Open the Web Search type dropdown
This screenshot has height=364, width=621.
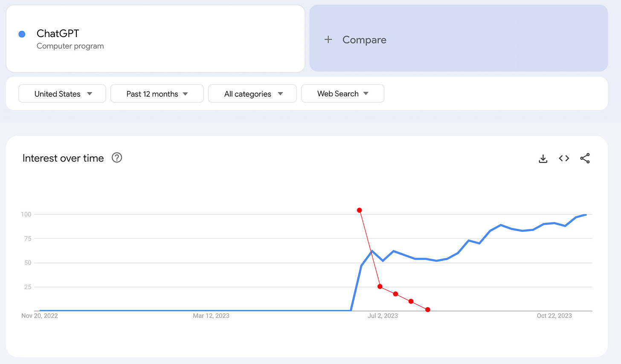[x=342, y=94]
